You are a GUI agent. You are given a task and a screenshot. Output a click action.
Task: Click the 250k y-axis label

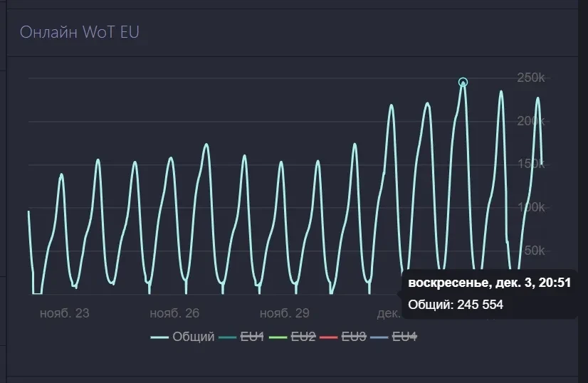[530, 77]
